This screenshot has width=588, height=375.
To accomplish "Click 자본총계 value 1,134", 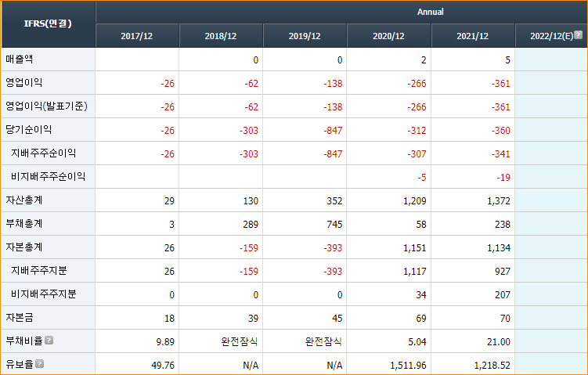I will tap(499, 248).
